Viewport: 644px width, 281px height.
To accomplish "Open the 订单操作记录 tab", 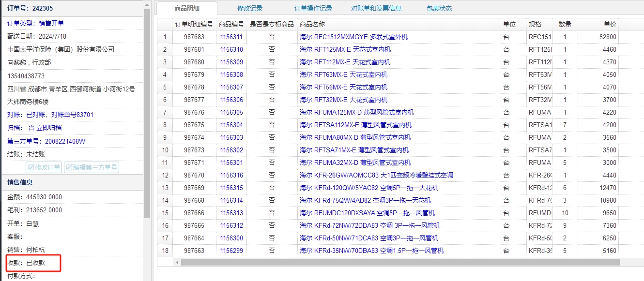I will tap(313, 8).
